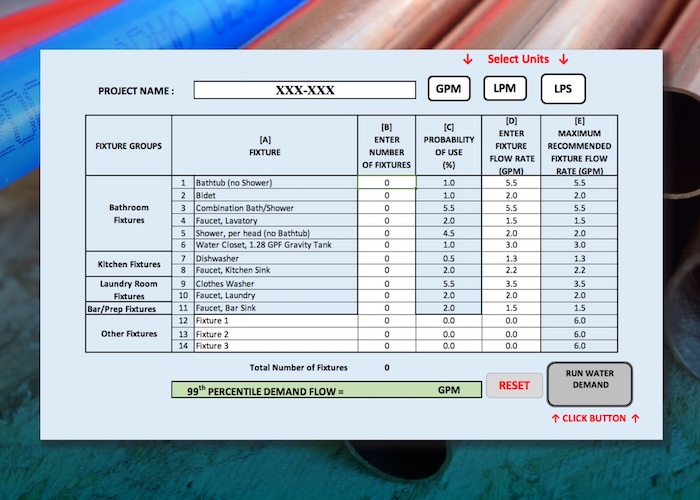
Task: Click the total fixtures value 0
Action: (387, 367)
